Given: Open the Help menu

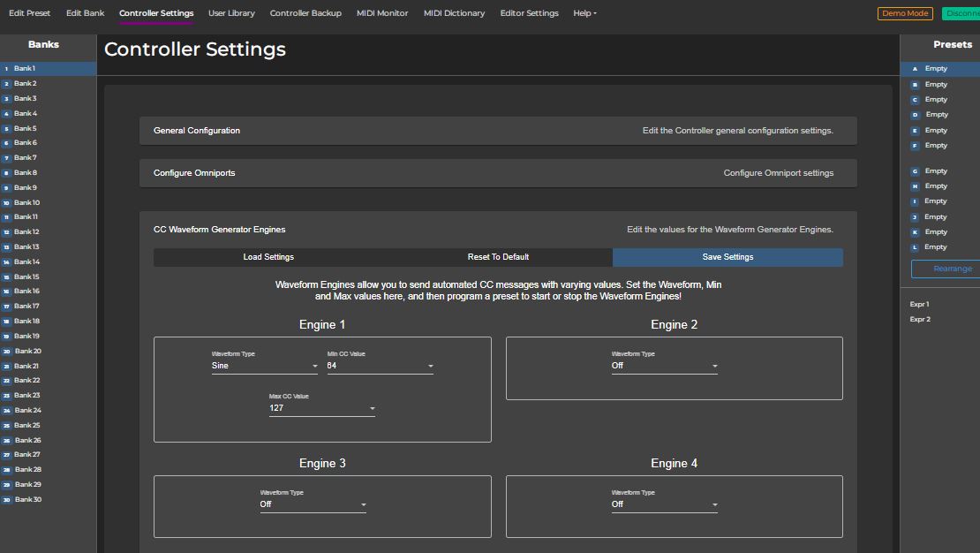Looking at the screenshot, I should point(584,13).
